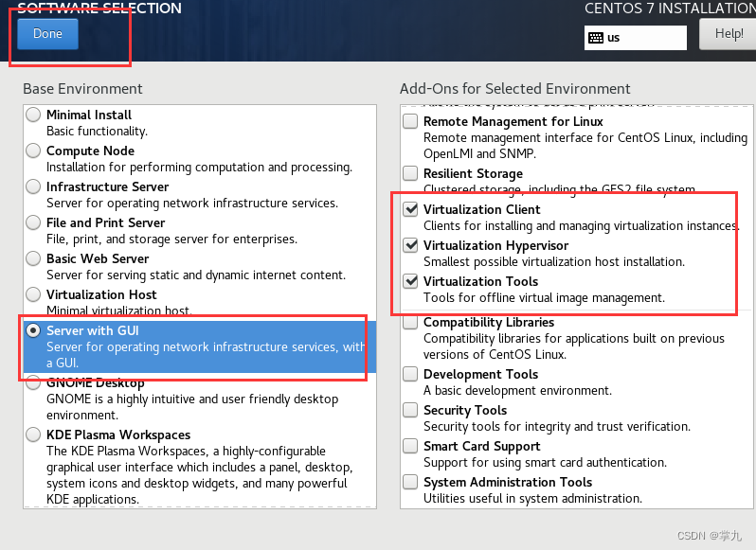Image resolution: width=756 pixels, height=550 pixels.
Task: Enable System Administration Tools checkbox
Action: click(x=410, y=482)
